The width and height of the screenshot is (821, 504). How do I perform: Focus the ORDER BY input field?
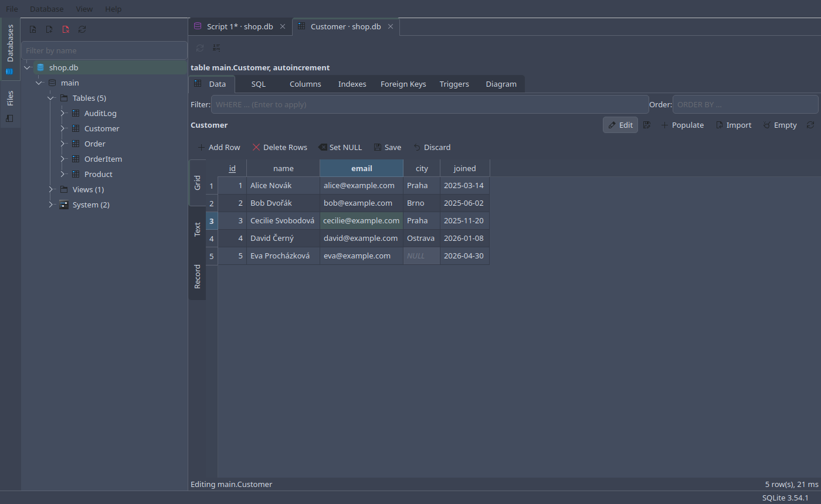(x=745, y=104)
